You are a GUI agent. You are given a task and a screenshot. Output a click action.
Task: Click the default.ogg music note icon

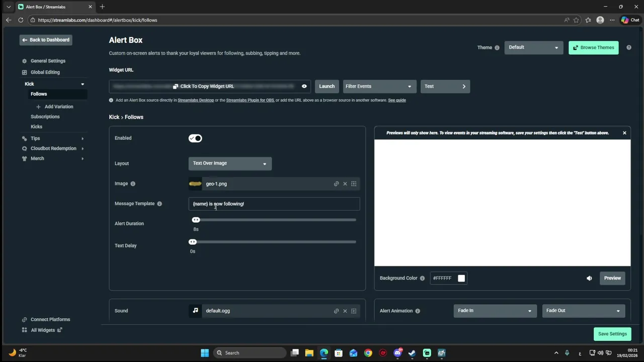[195, 311]
